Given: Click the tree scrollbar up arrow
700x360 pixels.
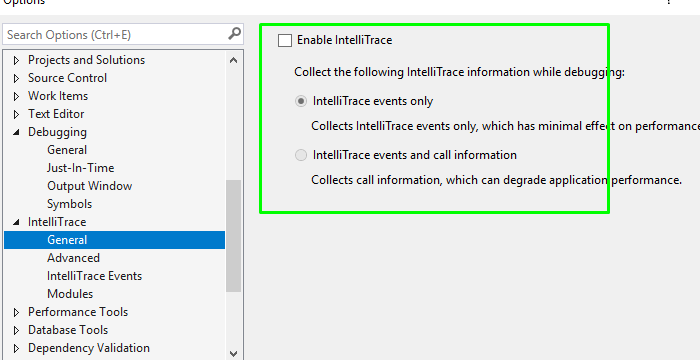Looking at the screenshot, I should tap(233, 60).
